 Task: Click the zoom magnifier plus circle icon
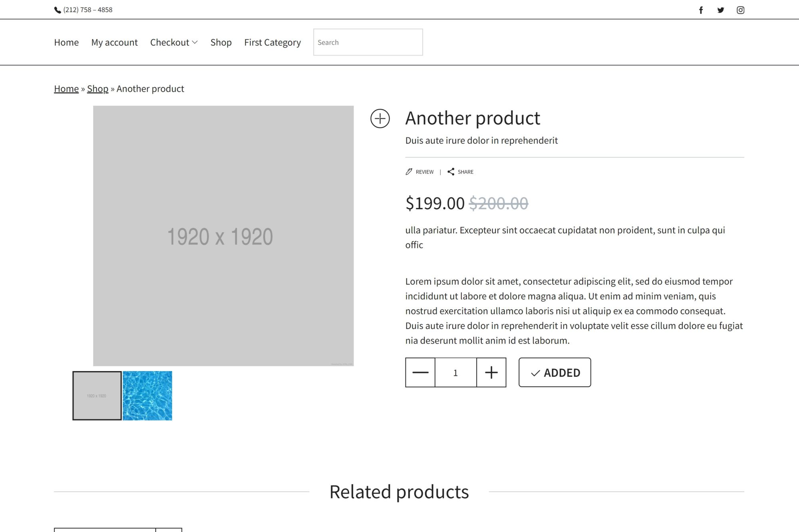coord(380,119)
